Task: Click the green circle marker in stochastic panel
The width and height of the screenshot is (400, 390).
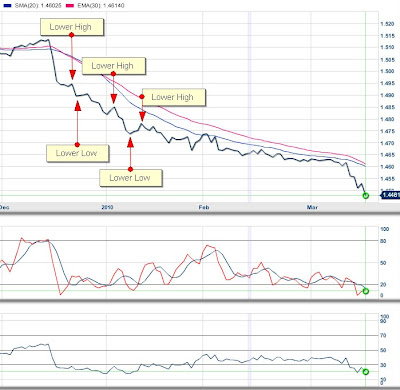Action: (366, 291)
